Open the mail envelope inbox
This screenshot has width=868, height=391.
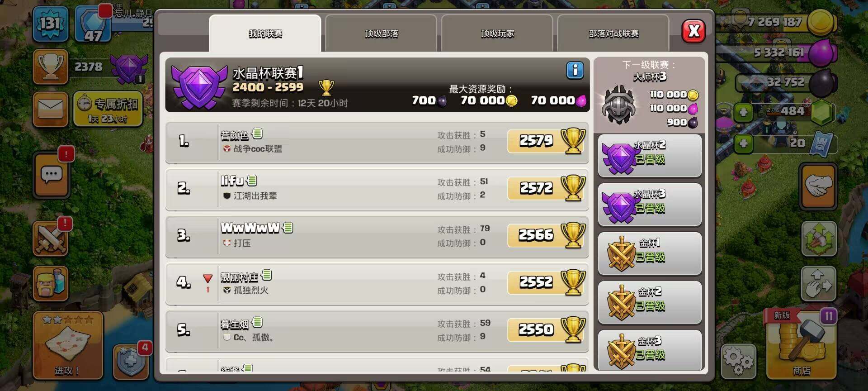51,109
